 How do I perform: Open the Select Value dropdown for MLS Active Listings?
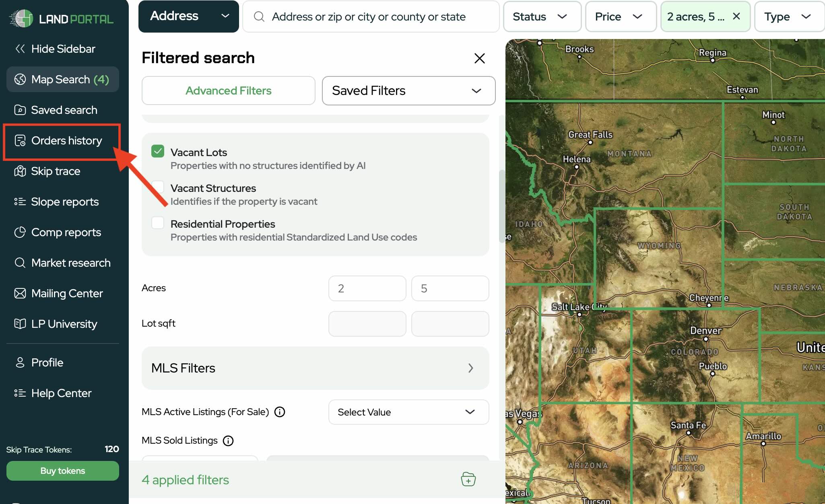(408, 412)
